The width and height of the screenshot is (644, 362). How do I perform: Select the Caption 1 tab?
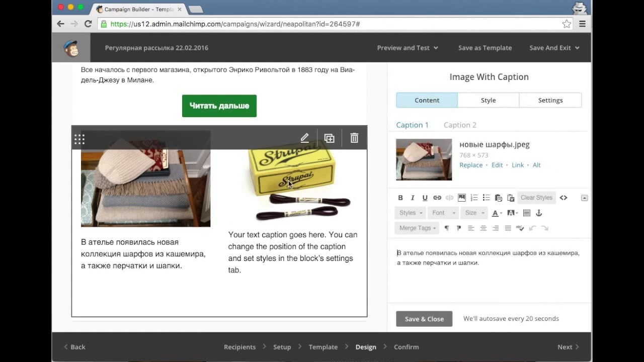tap(412, 125)
